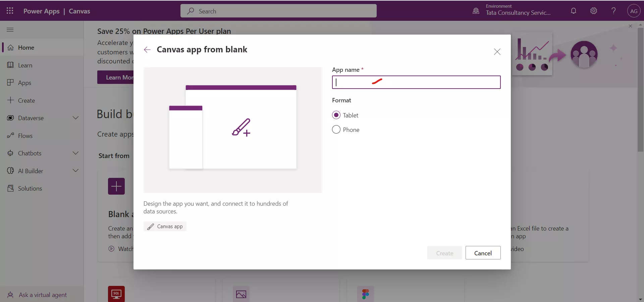Image resolution: width=644 pixels, height=302 pixels.
Task: Click the page vertical scrollbar thumb
Action: coord(640,90)
